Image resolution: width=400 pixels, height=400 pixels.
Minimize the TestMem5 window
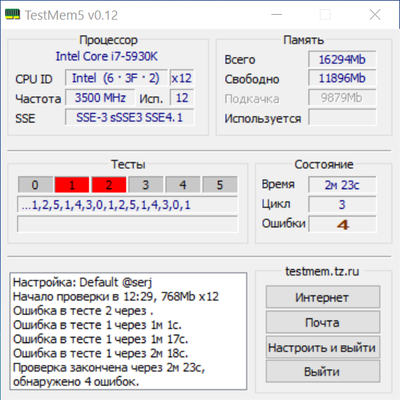click(x=276, y=15)
